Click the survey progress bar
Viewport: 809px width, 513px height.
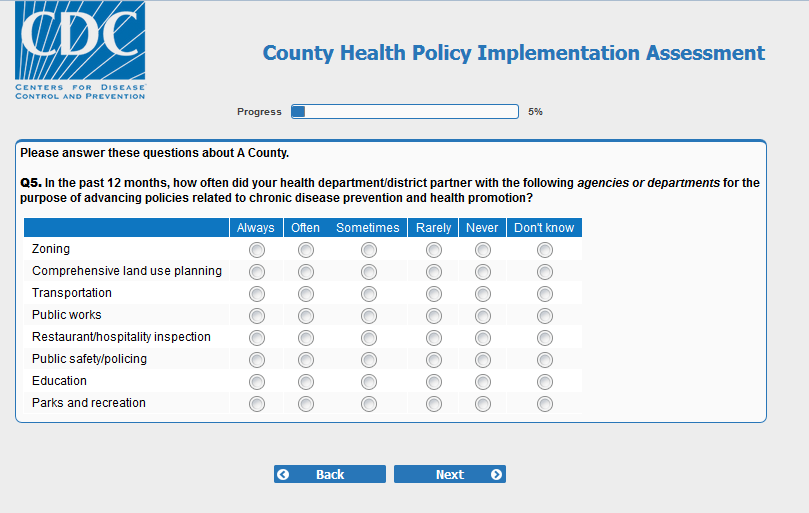(404, 112)
